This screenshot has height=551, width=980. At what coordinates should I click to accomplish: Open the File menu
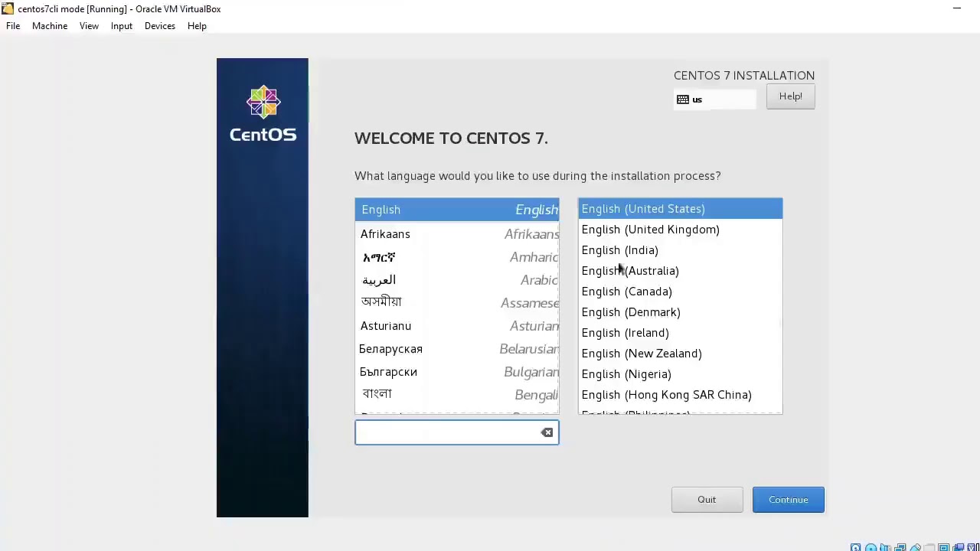tap(13, 26)
